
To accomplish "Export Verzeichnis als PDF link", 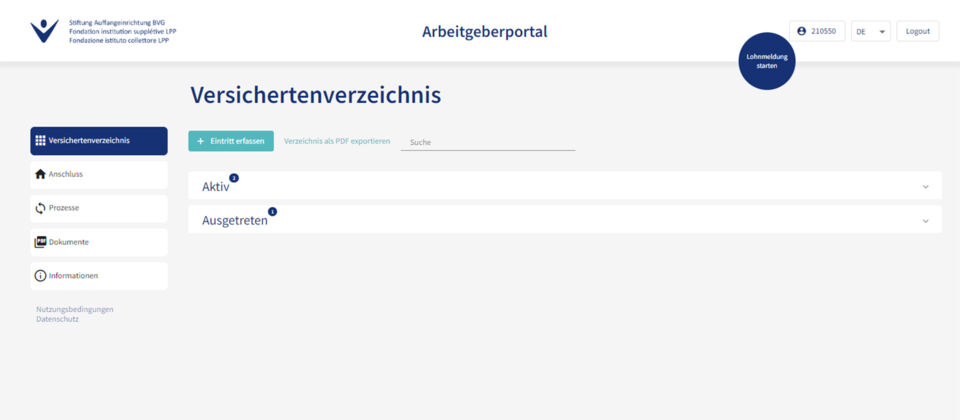I will 337,141.
